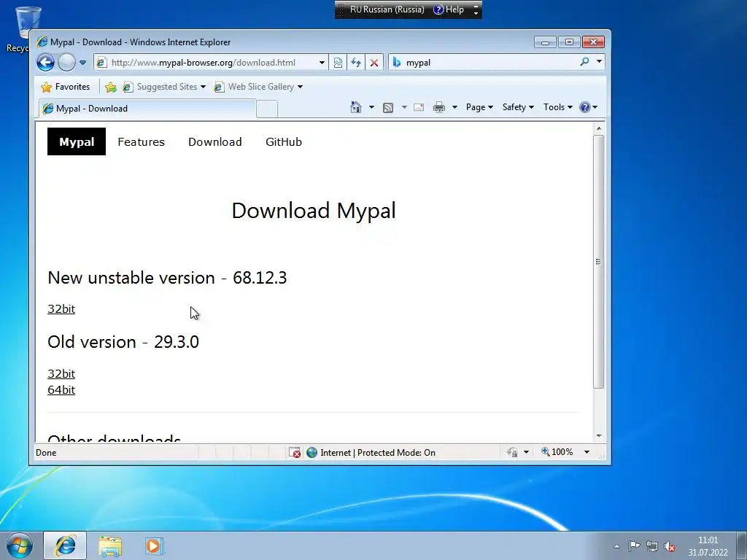The height and width of the screenshot is (560, 747).
Task: Open the Download navigation link
Action: point(215,142)
